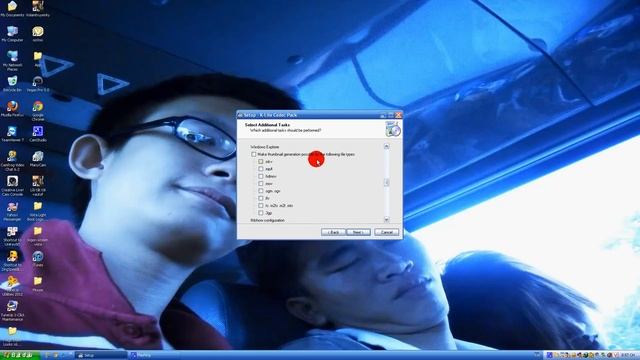640x360 pixels.
Task: Check the flv file type box
Action: [261, 198]
